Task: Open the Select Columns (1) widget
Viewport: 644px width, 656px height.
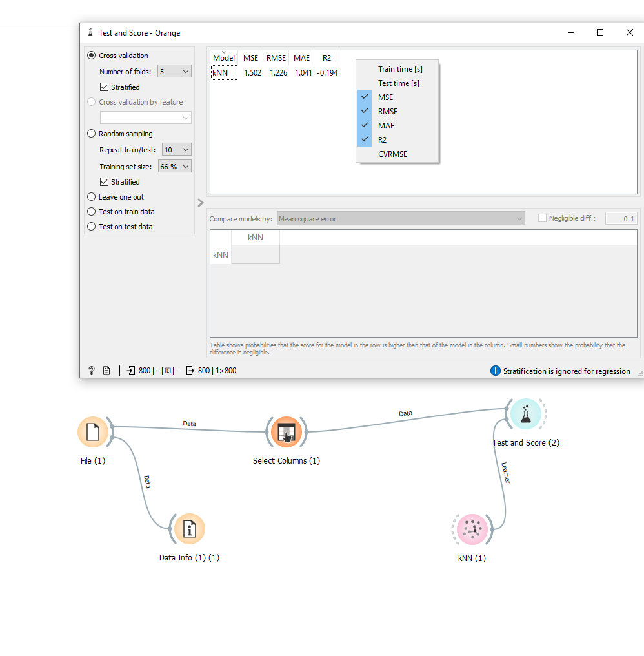Action: click(286, 432)
